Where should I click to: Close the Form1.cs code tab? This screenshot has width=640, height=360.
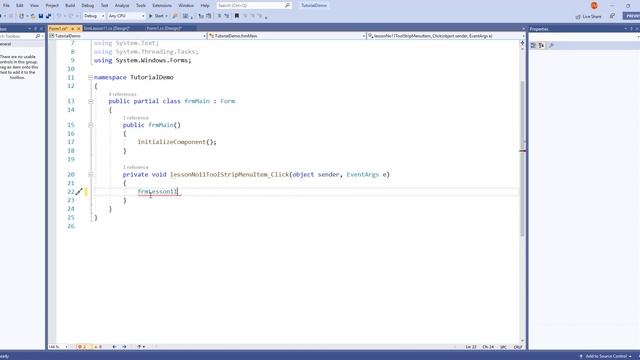[x=79, y=29]
